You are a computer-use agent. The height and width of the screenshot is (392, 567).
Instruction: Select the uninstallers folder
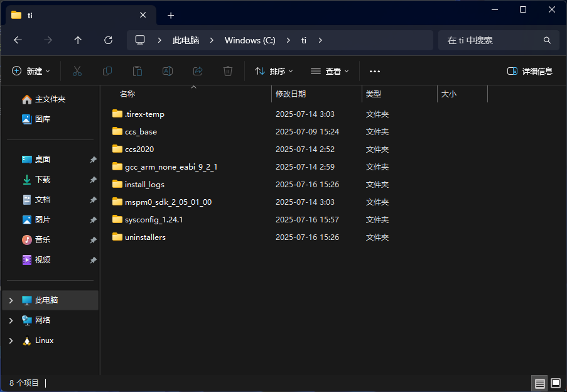point(145,237)
